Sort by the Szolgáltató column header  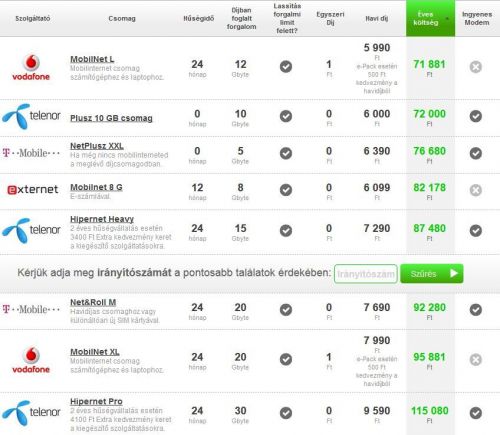coord(33,18)
